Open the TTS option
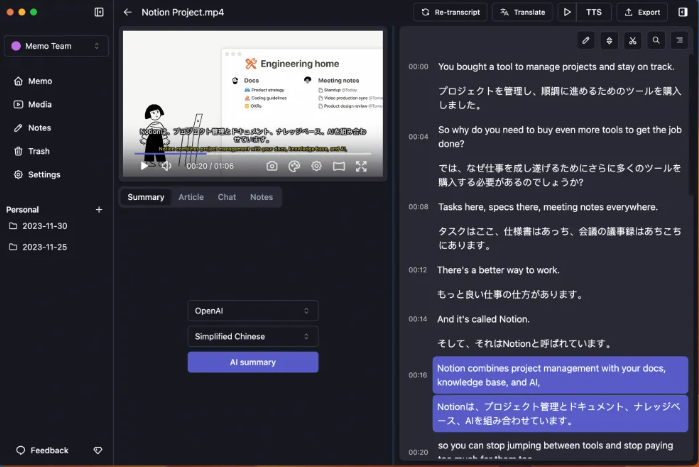This screenshot has width=699, height=467. 593,12
